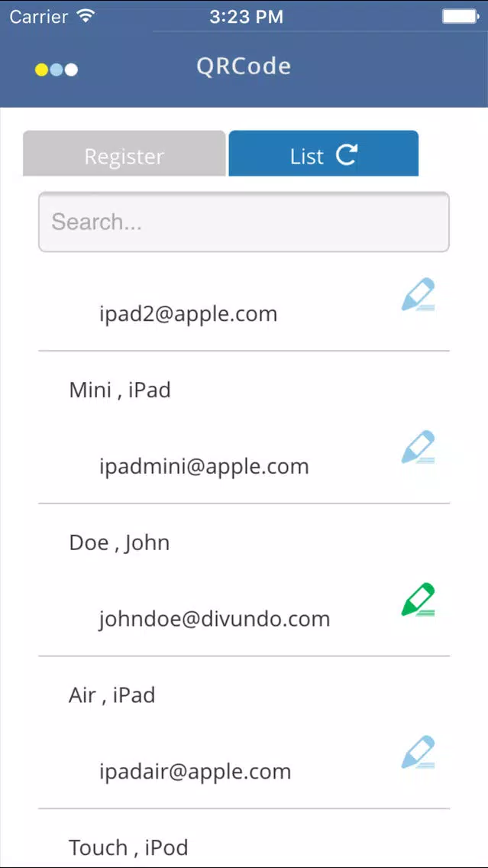Switch to the Register tab
488x868 pixels.
coord(124,154)
